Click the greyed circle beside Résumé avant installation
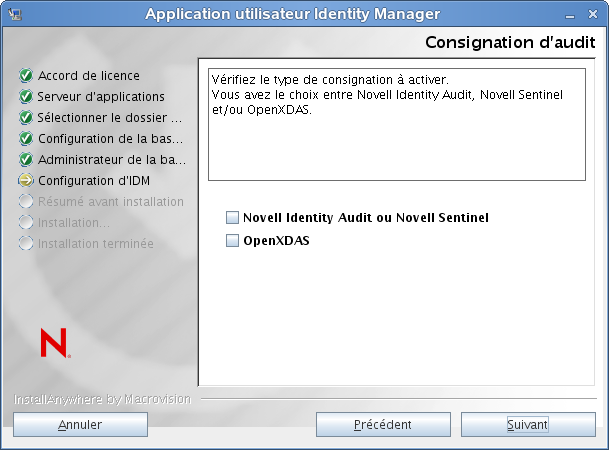This screenshot has width=609, height=450. pos(26,202)
